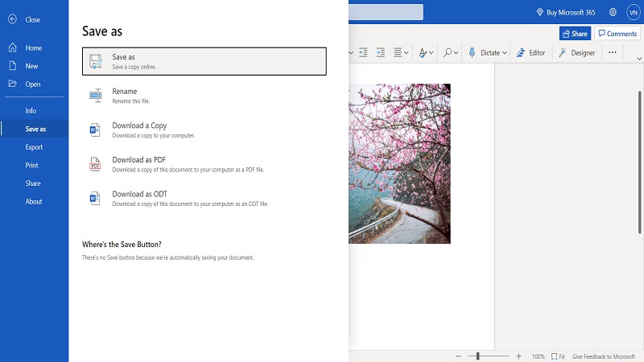Expand the Dictate dropdown arrow
This screenshot has height=362, width=644.
point(505,53)
